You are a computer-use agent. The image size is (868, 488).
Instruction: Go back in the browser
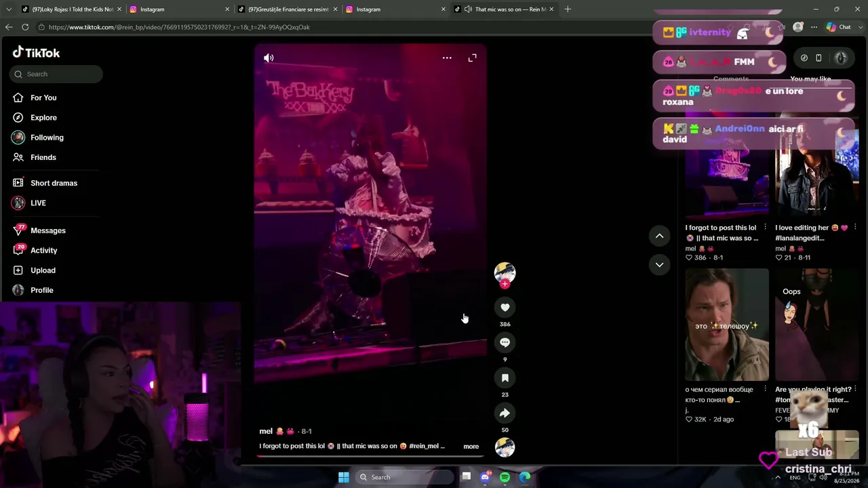tap(9, 27)
